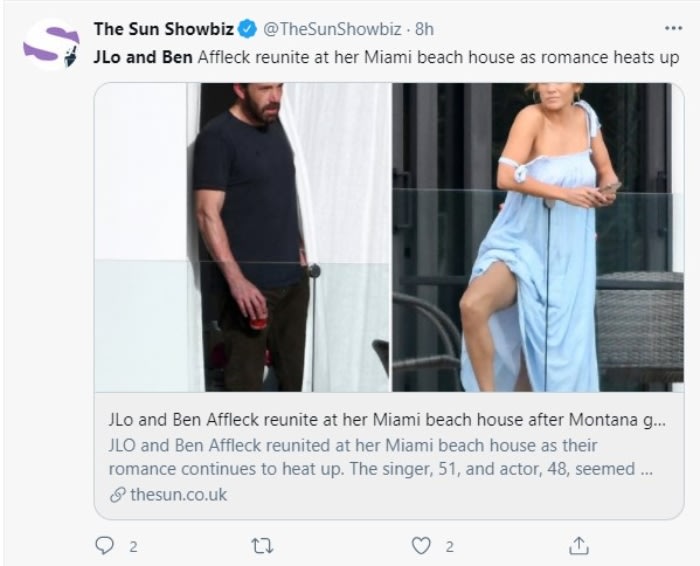This screenshot has height=566, width=700.
Task: Click the bold JLo and Ben text
Action: (x=143, y=58)
